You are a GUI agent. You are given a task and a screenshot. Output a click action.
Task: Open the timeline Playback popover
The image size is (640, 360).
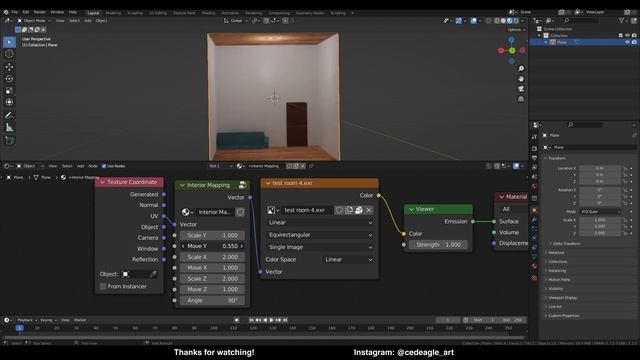click(x=27, y=320)
